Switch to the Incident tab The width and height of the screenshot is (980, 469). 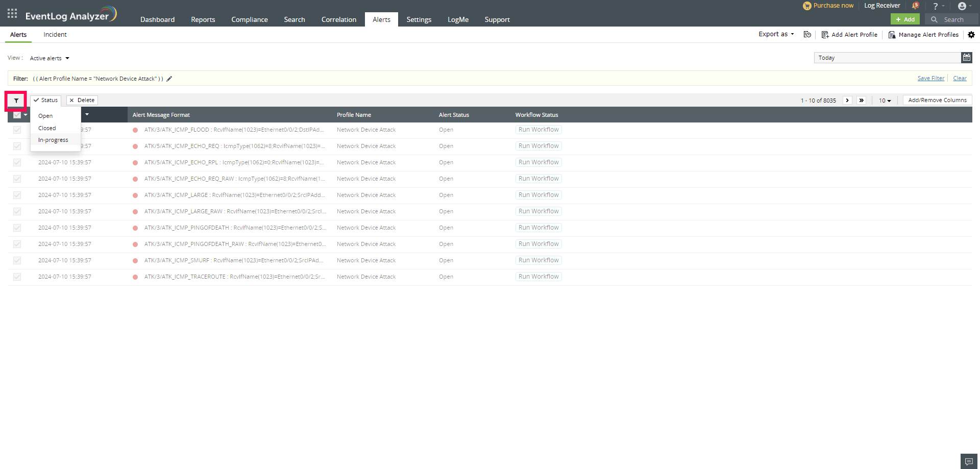tap(55, 34)
